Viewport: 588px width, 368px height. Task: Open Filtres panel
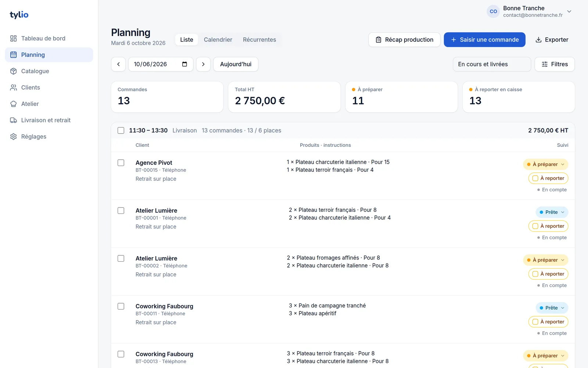pyautogui.click(x=555, y=64)
